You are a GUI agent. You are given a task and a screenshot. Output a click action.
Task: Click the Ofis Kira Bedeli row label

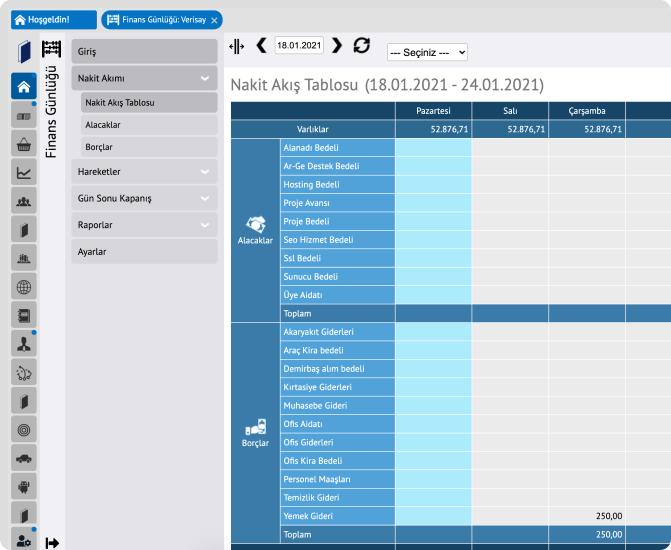point(337,461)
